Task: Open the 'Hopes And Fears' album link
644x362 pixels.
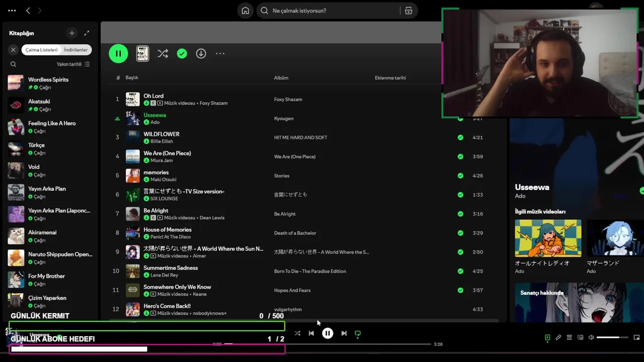Action: pos(292,290)
